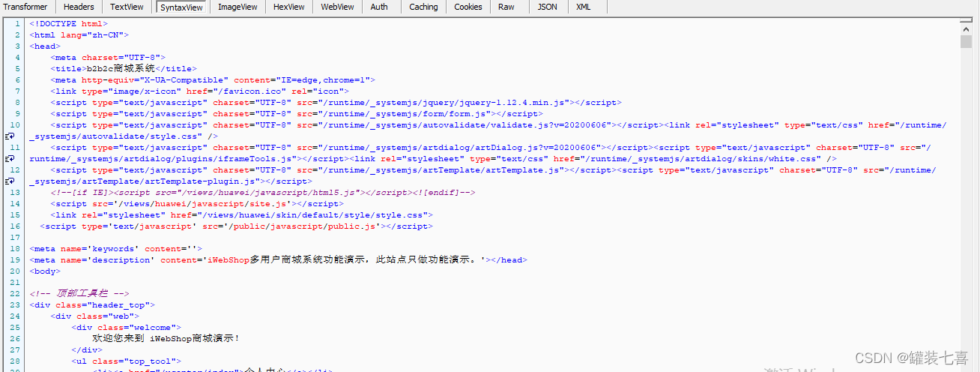The height and width of the screenshot is (372, 980).
Task: Click the SyntaxView tab
Action: pyautogui.click(x=181, y=7)
